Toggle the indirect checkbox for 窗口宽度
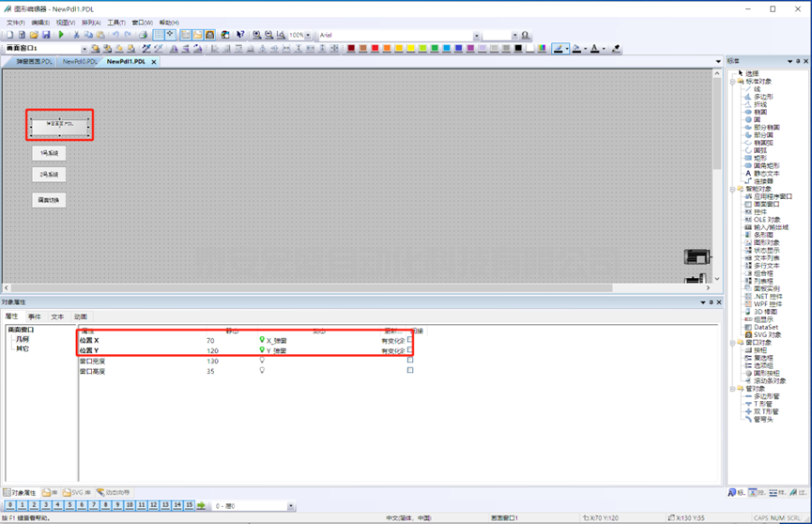Viewport: 812px width, 524px height. coord(410,361)
